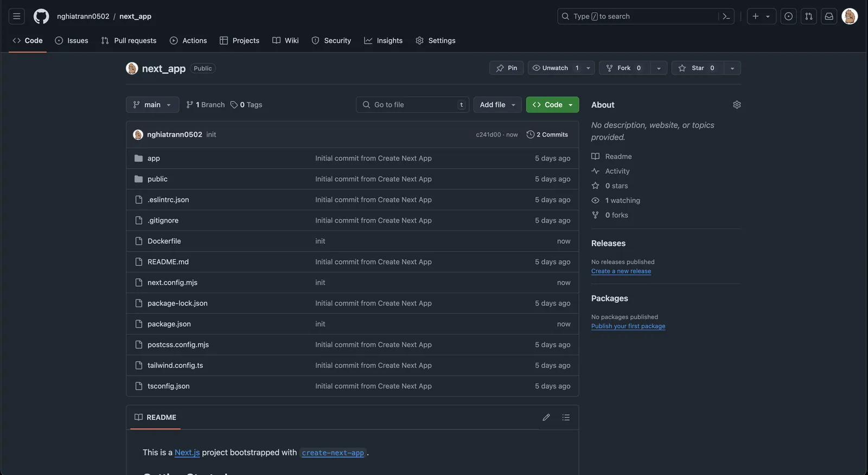Expand the create new dropdown arrow
Image resolution: width=868 pixels, height=475 pixels.
coord(768,16)
